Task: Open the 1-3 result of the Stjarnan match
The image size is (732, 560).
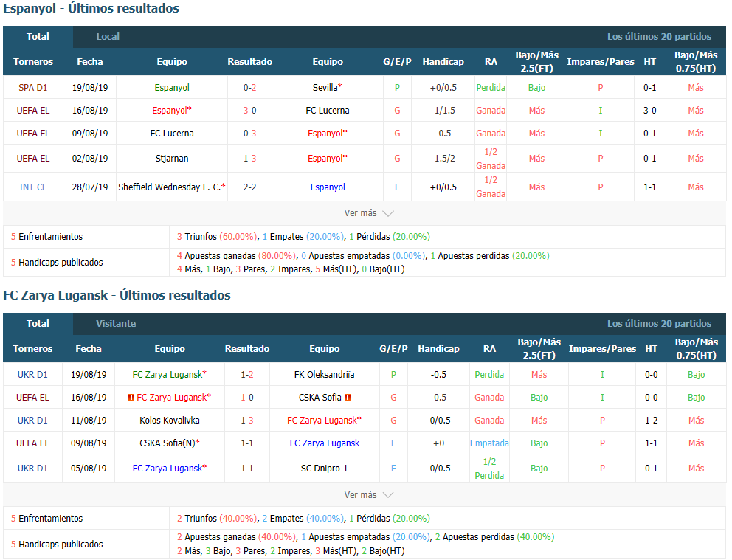Action: click(249, 159)
